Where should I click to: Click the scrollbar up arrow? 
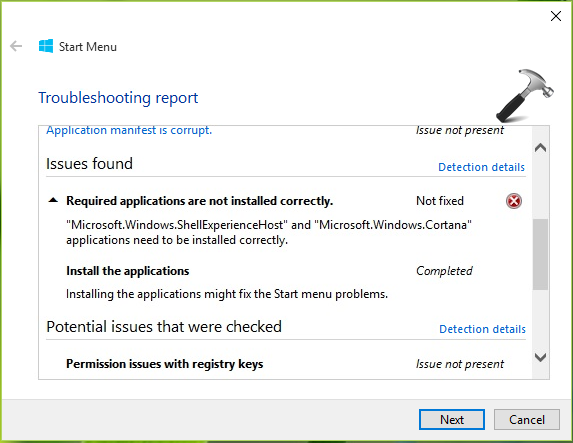540,148
